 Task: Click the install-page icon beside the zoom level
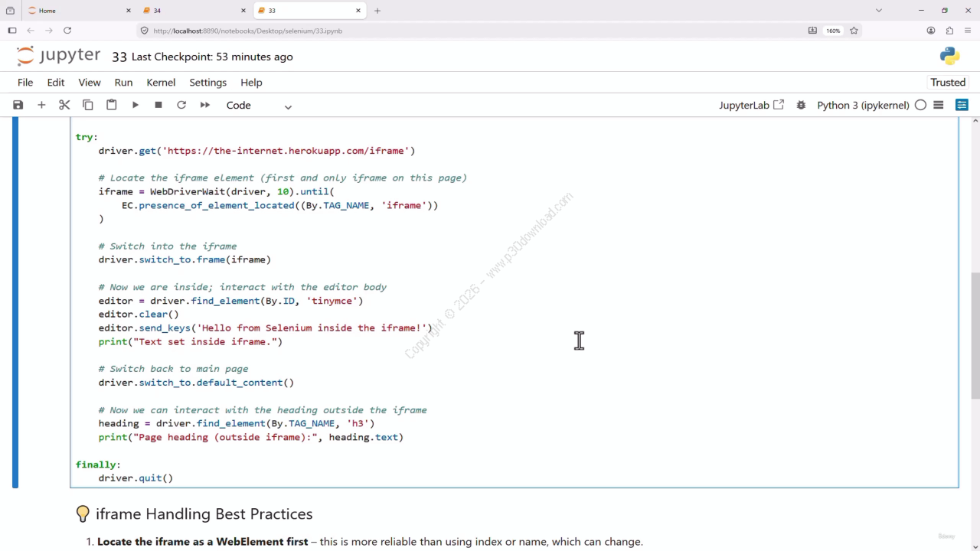[812, 31]
